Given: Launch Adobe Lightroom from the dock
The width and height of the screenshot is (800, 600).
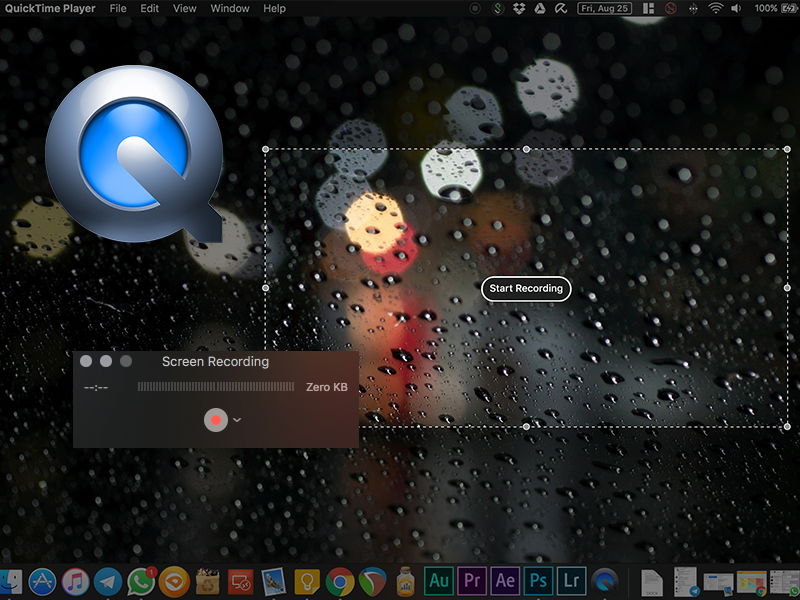Looking at the screenshot, I should click(x=572, y=581).
